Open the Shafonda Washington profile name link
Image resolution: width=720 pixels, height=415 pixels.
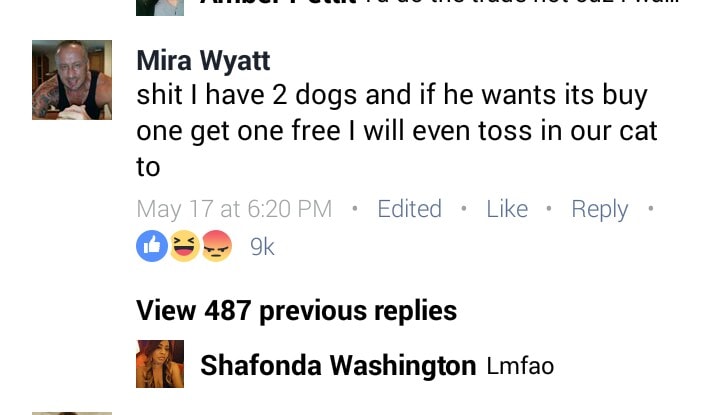(x=338, y=365)
